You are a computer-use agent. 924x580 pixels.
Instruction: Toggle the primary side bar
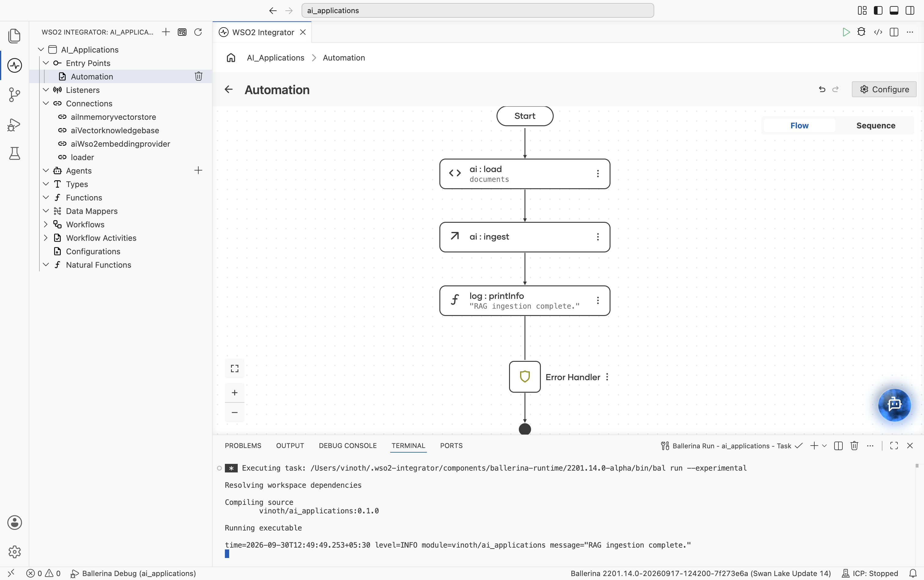(x=878, y=10)
